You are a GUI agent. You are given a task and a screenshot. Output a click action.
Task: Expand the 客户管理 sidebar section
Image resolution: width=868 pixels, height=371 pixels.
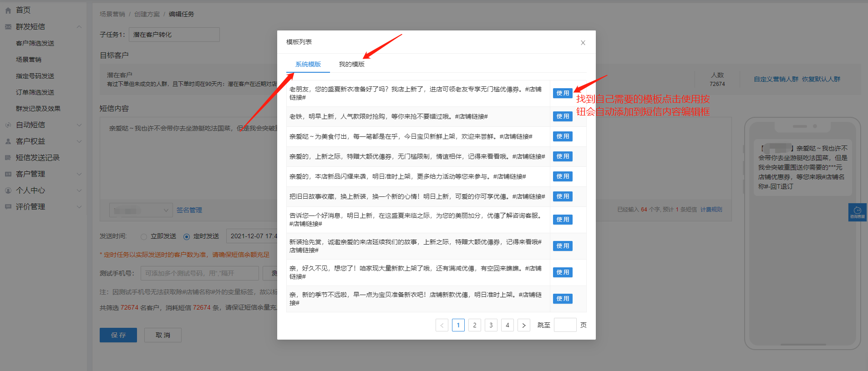click(x=79, y=174)
